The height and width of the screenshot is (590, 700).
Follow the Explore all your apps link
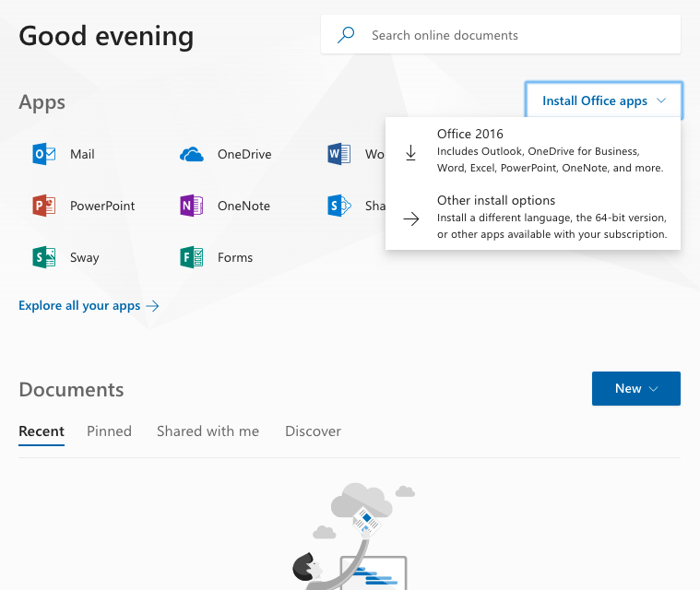pyautogui.click(x=89, y=306)
